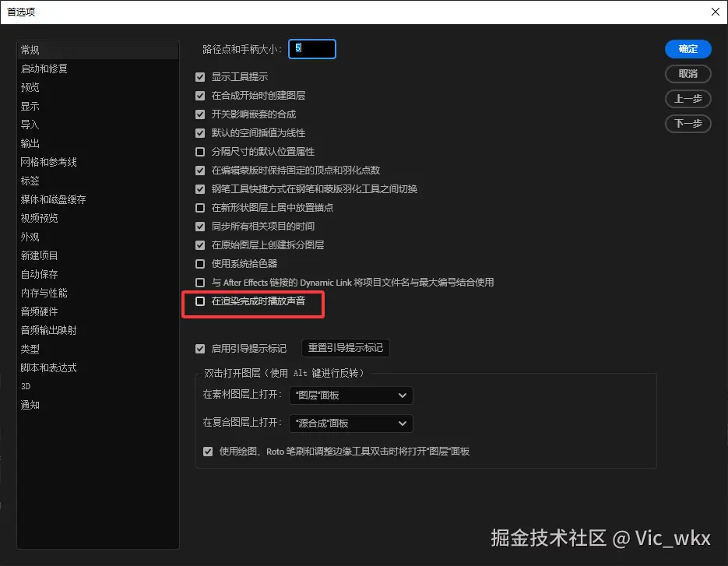Viewport: 728px width, 566px height.
Task: Enable 在新形状图层上居中放置锚点
Action: (200, 208)
